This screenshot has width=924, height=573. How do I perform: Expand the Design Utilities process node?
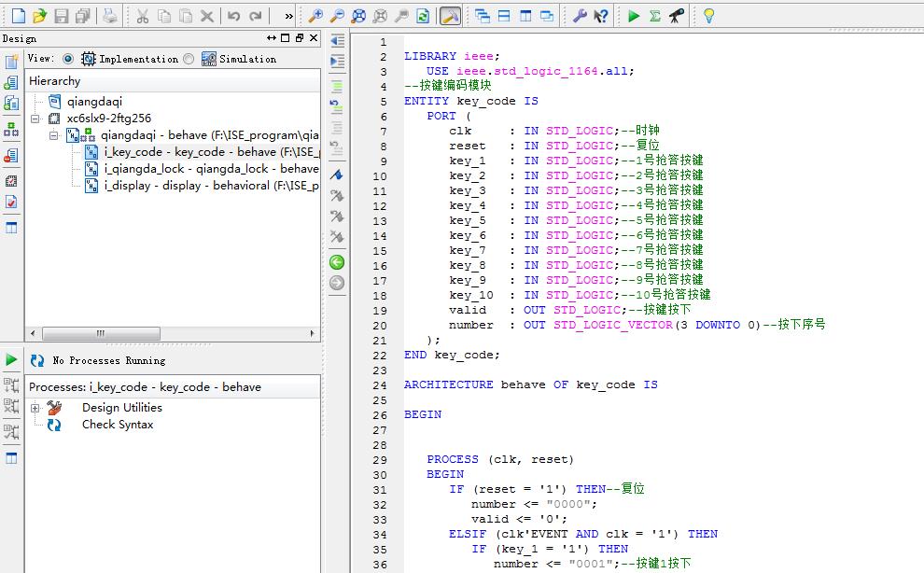tap(35, 408)
